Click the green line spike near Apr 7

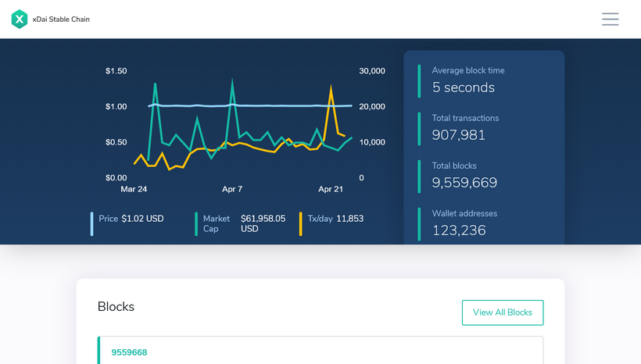click(232, 81)
